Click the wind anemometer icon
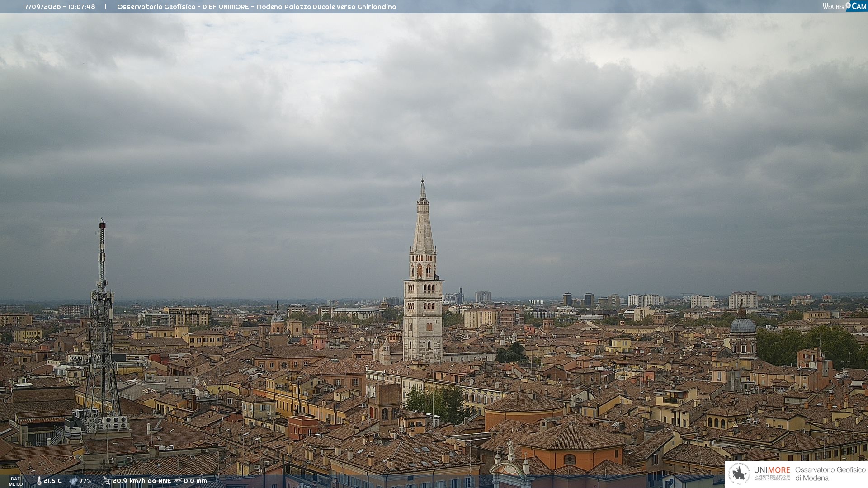Screen dimensions: 868x488 (106, 481)
